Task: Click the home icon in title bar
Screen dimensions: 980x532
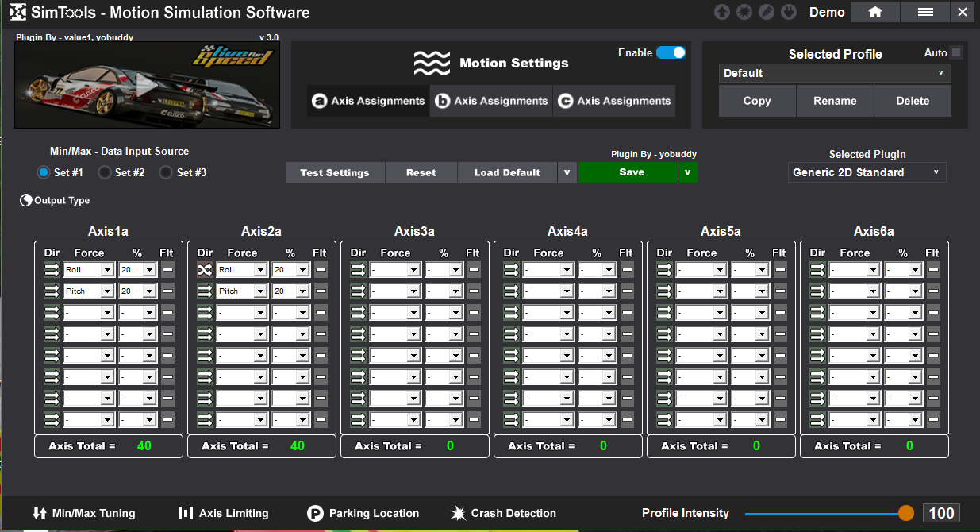Action: [x=875, y=12]
